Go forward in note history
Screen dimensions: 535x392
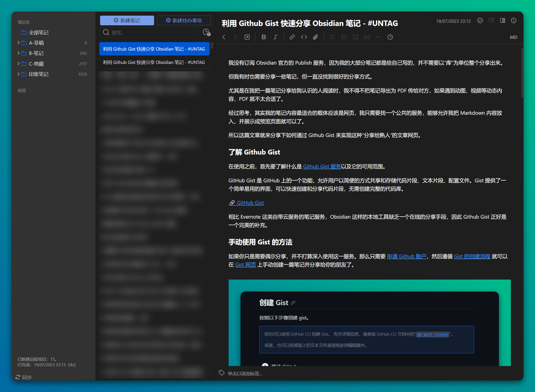click(x=235, y=37)
